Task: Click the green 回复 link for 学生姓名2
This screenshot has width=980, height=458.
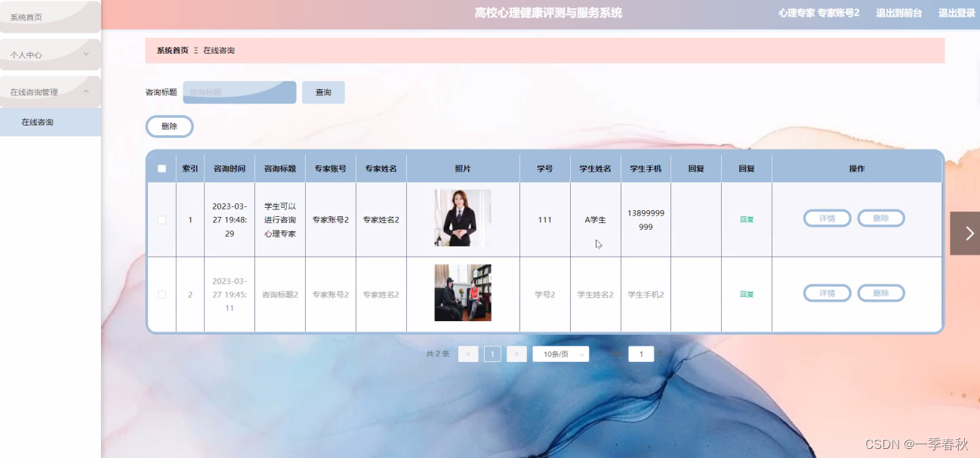Action: (747, 294)
